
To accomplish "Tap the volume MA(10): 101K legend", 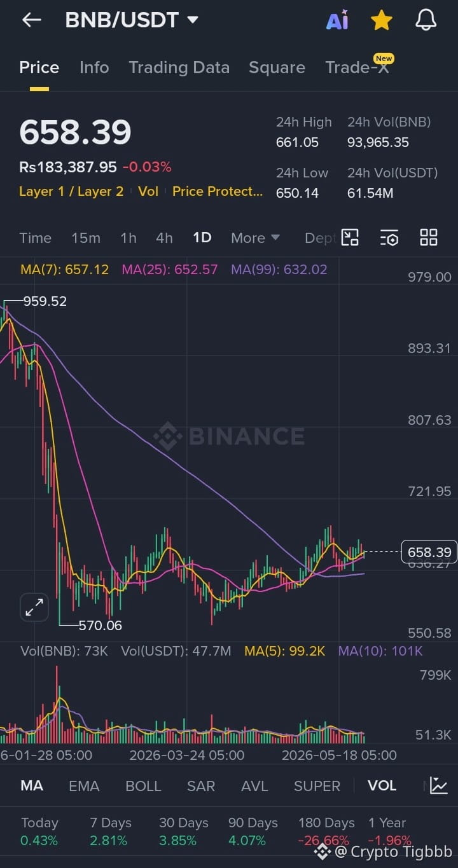I will (380, 651).
